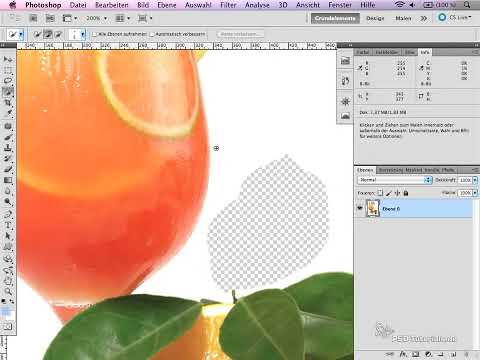Viewport: 480px width, 360px height.
Task: Select the Move tool
Action: tap(8, 59)
